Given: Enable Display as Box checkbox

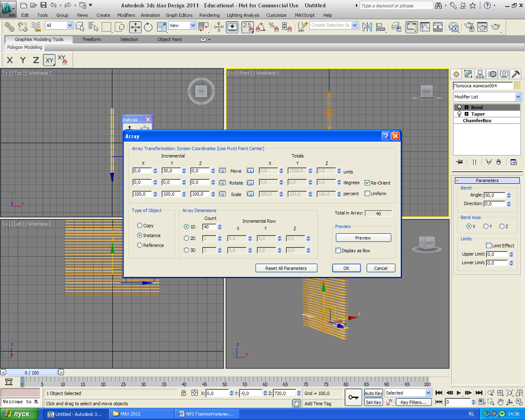Looking at the screenshot, I should pyautogui.click(x=338, y=251).
